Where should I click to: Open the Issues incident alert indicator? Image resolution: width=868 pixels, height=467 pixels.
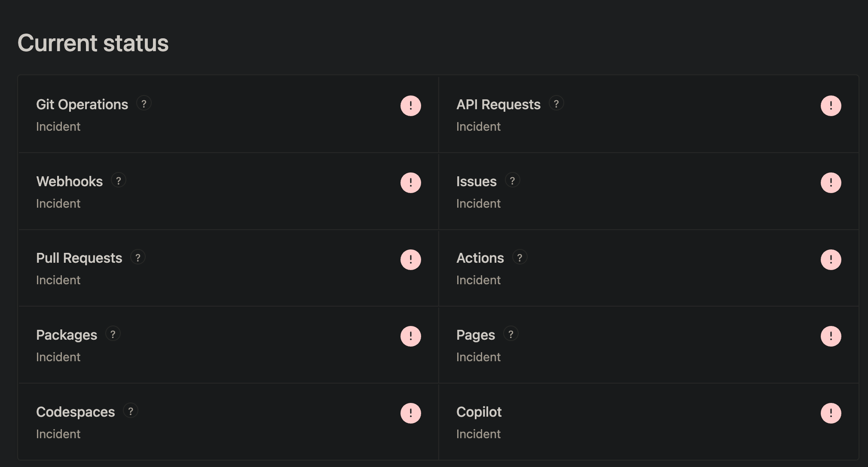coord(831,183)
